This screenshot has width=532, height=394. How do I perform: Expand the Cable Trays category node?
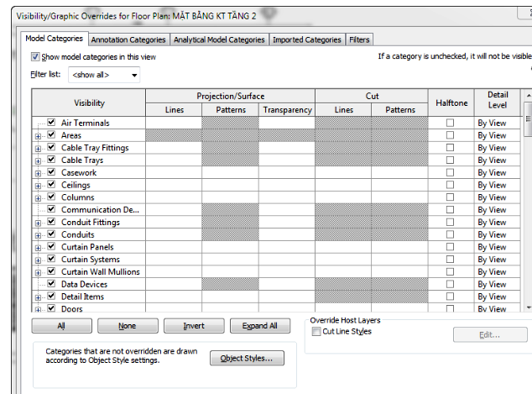39,160
